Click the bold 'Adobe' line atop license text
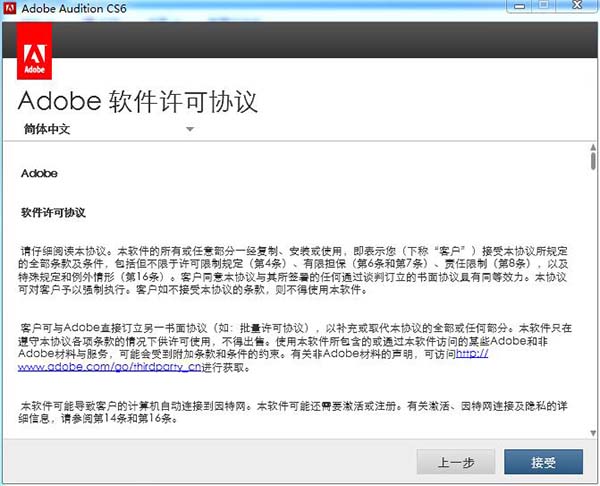 tap(39, 173)
